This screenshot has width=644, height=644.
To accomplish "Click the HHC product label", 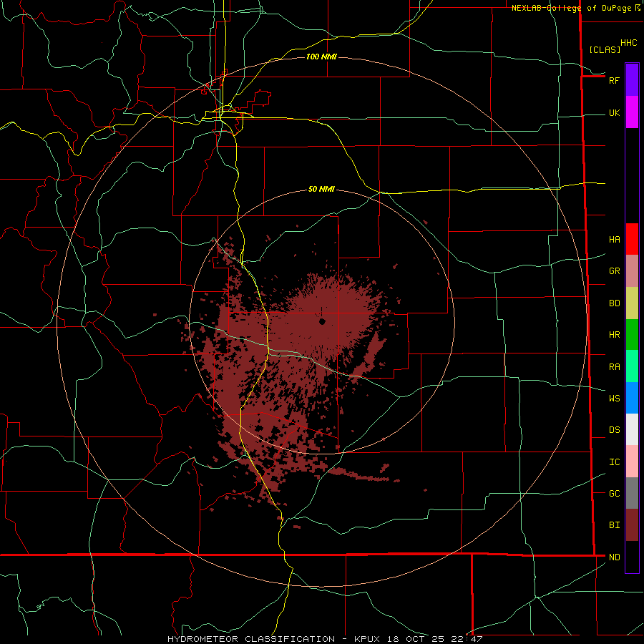I will pos(628,43).
